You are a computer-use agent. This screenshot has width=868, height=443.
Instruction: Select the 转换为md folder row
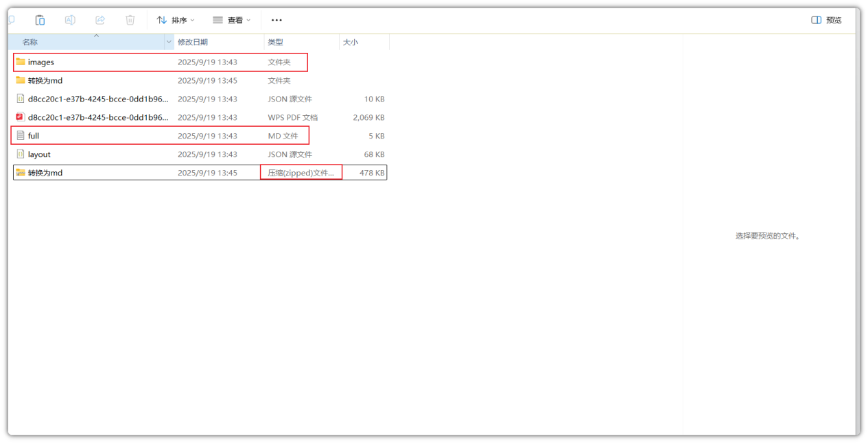tap(45, 80)
